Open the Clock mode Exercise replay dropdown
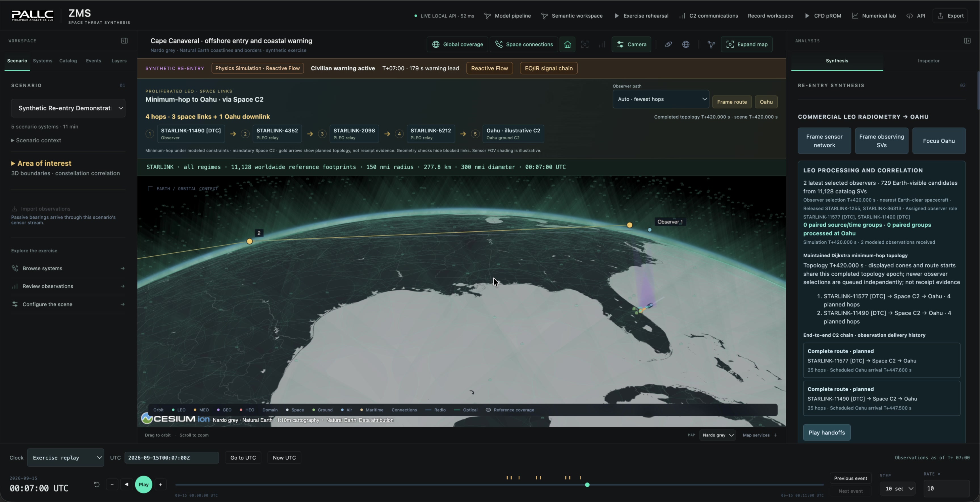The height and width of the screenshot is (502, 980). point(66,458)
